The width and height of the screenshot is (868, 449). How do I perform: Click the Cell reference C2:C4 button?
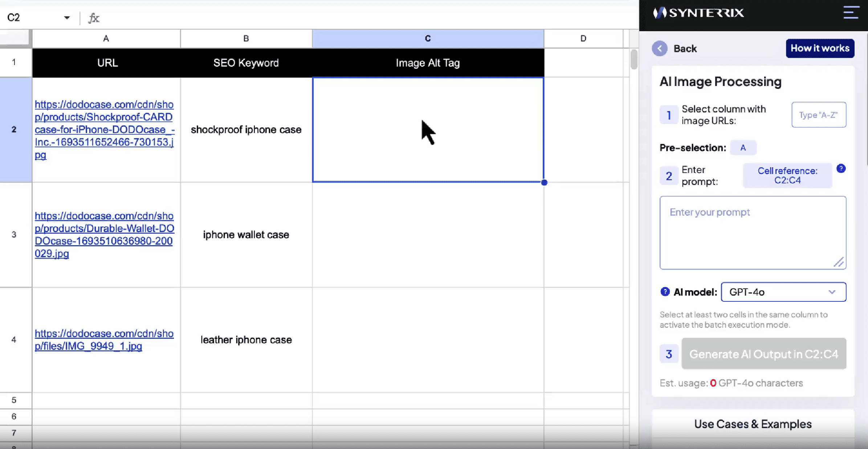(x=787, y=176)
